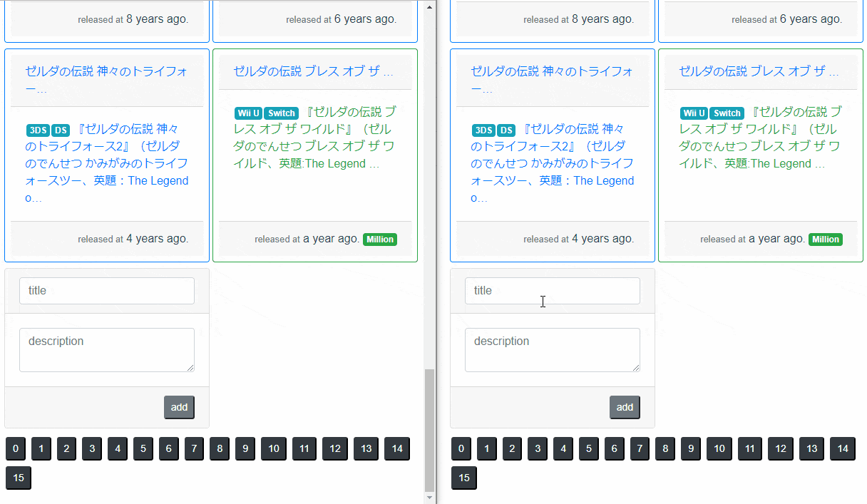Open 神々のトライフォー card title in the right pane
867x504 pixels.
coord(552,80)
